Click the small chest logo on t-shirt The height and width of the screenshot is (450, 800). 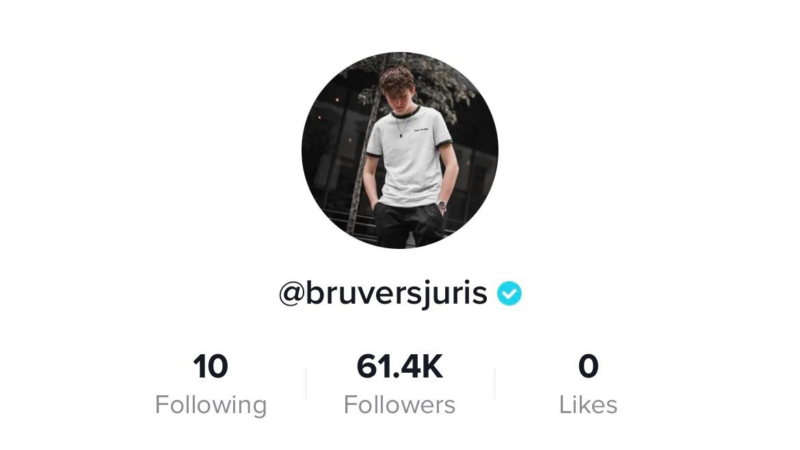(421, 131)
